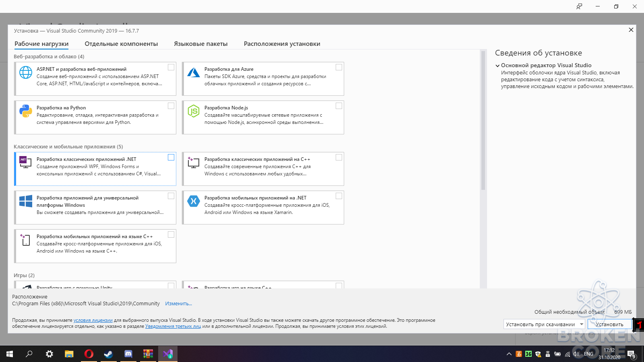
Task: Tick the Python development checkbox
Action: coord(171,106)
